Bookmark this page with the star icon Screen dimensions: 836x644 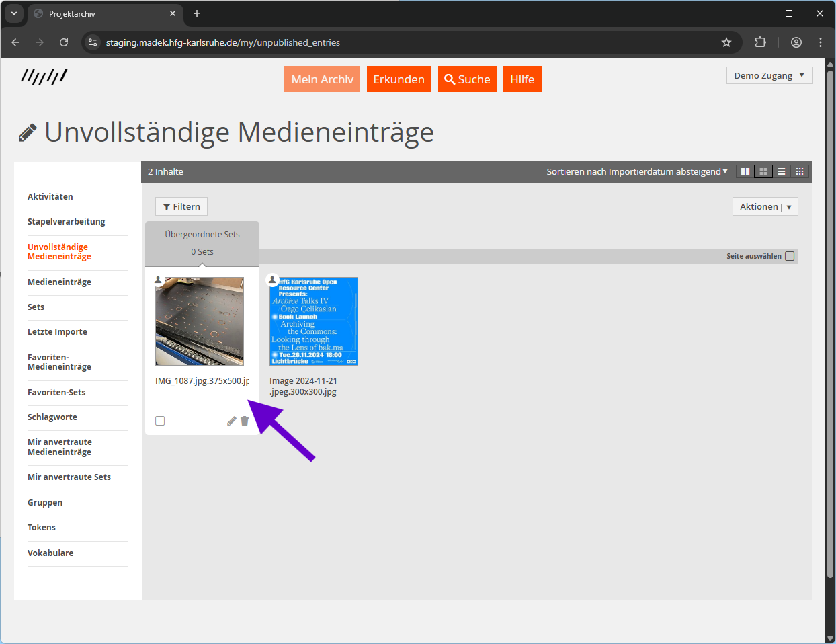tap(726, 42)
